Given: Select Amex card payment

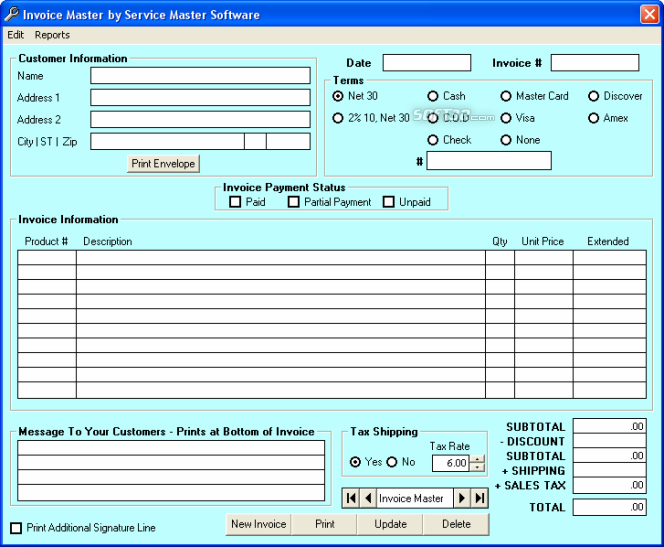Looking at the screenshot, I should click(x=608, y=118).
